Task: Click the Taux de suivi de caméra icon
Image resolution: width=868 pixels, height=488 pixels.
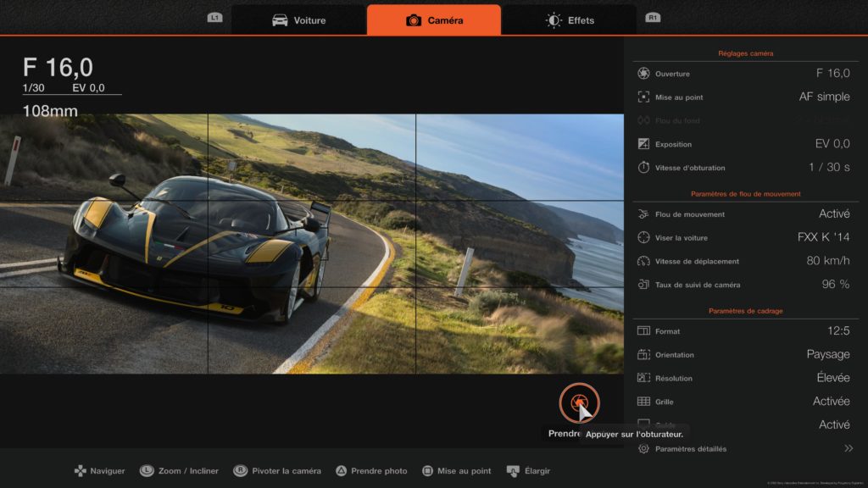Action: click(643, 285)
